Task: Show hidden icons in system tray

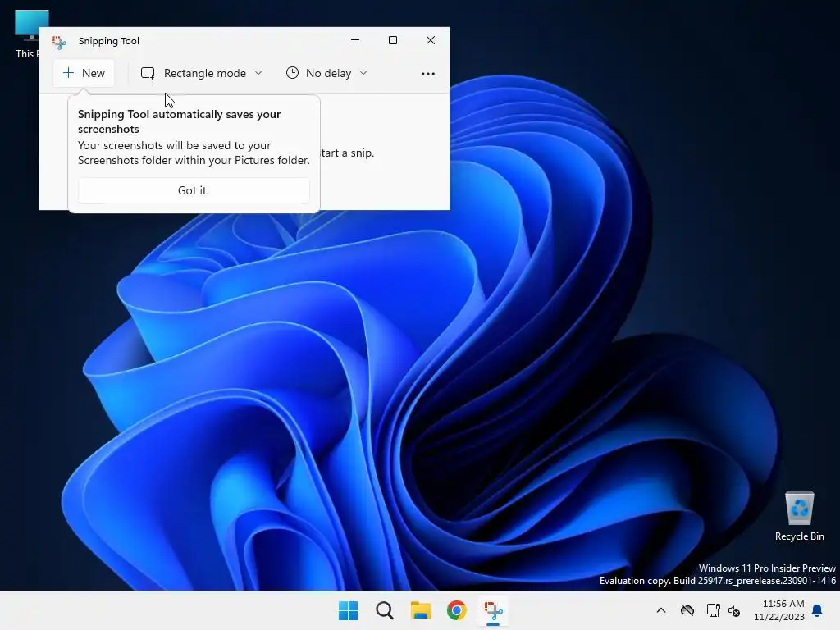Action: point(661,610)
